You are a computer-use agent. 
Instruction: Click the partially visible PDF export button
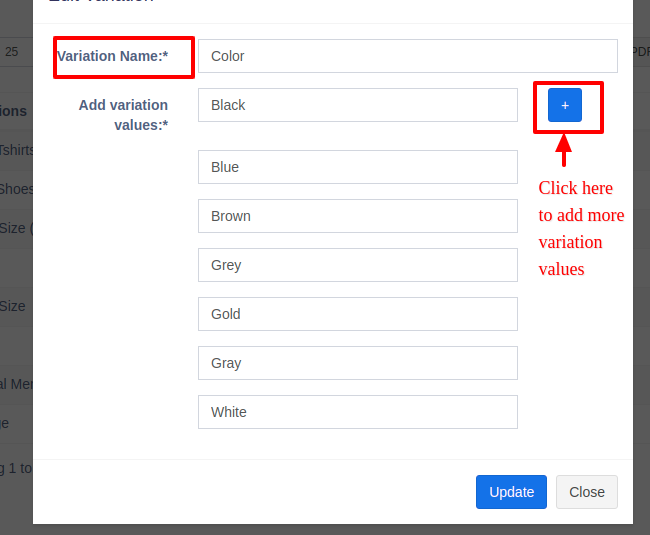pos(641,52)
